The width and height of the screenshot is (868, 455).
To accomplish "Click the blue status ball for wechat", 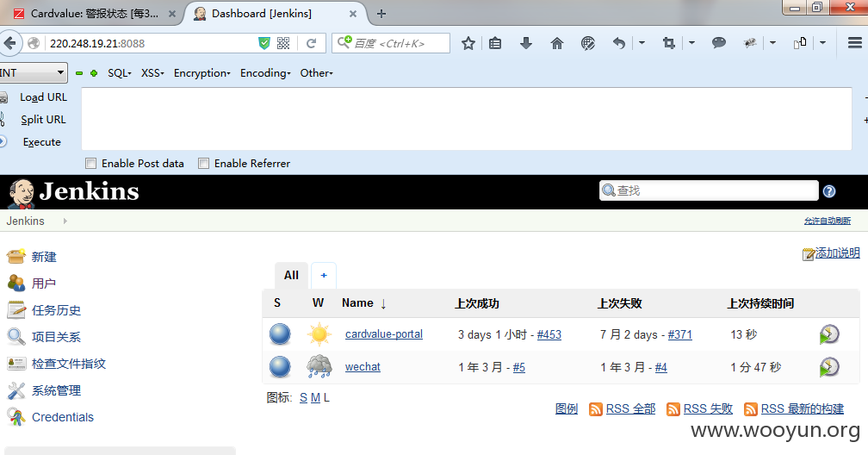I will click(x=280, y=367).
